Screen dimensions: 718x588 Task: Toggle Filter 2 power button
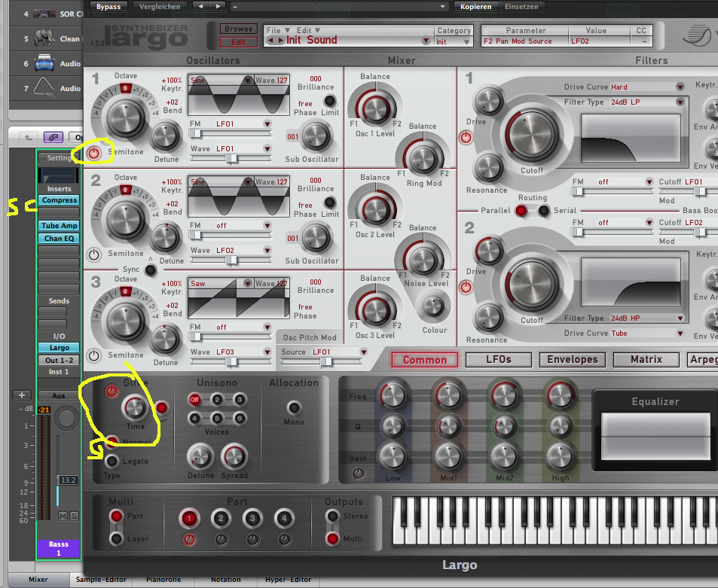tap(466, 287)
